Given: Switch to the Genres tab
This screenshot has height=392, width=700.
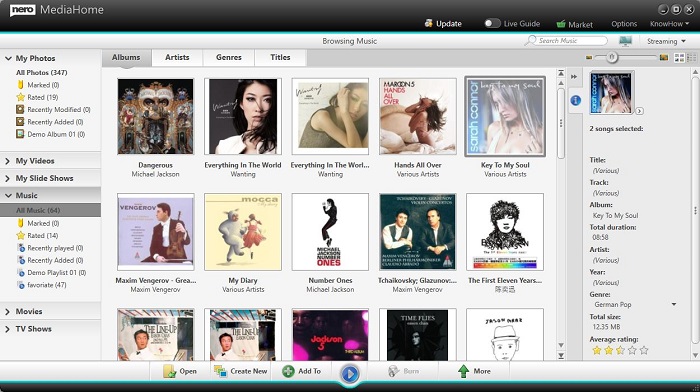Looking at the screenshot, I should tap(229, 58).
